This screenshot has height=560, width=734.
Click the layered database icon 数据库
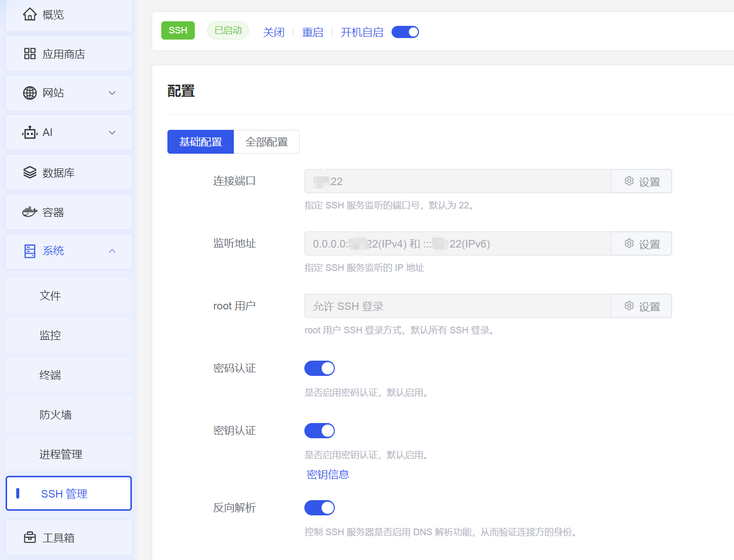click(30, 172)
